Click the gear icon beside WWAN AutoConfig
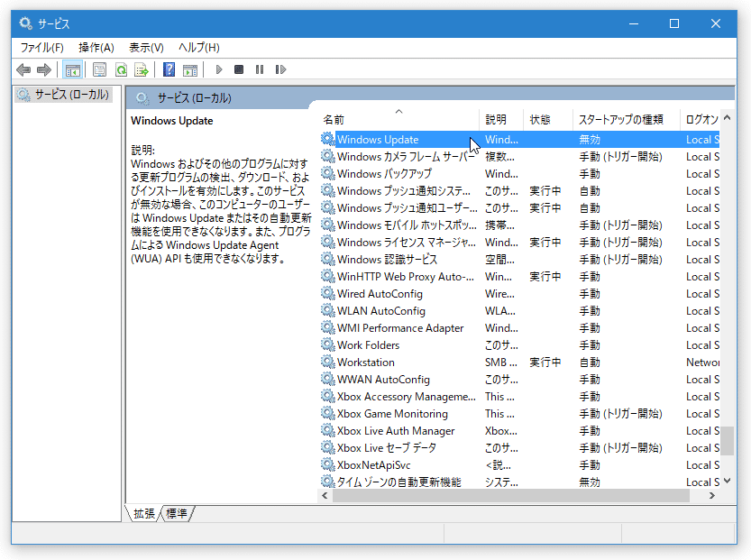Image resolution: width=751 pixels, height=560 pixels. point(328,380)
